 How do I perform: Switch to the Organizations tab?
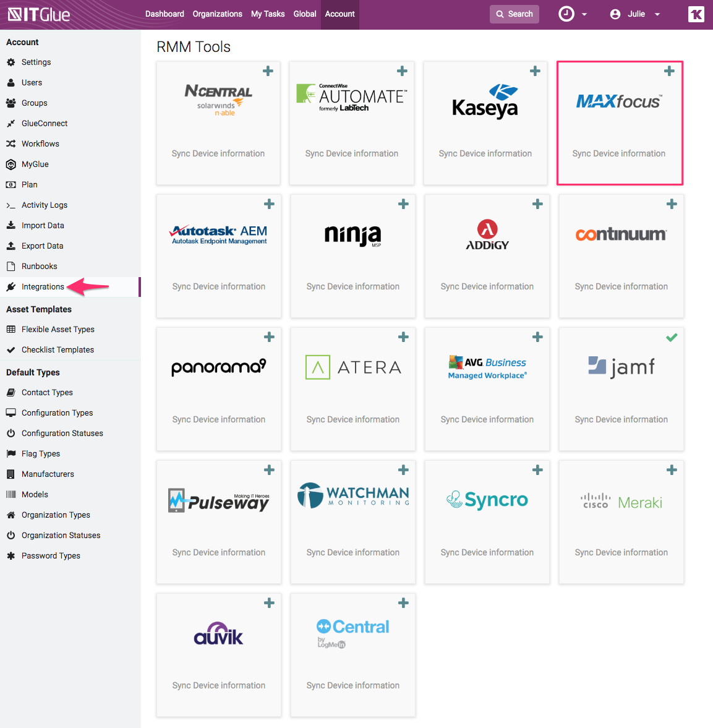pyautogui.click(x=217, y=14)
